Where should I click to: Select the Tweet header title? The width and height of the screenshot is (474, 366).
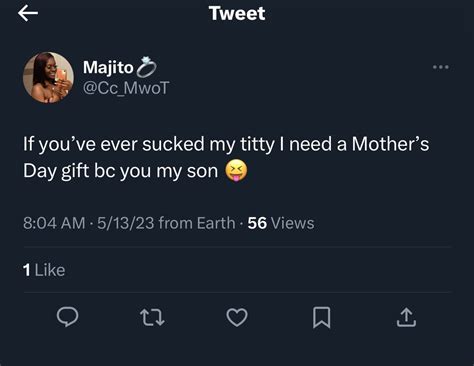tap(237, 14)
